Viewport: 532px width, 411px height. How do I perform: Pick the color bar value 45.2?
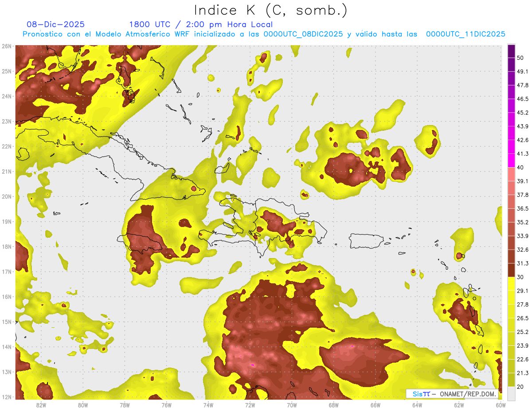pyautogui.click(x=522, y=113)
